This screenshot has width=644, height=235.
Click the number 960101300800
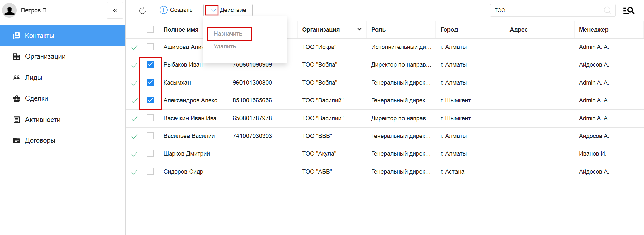(252, 83)
